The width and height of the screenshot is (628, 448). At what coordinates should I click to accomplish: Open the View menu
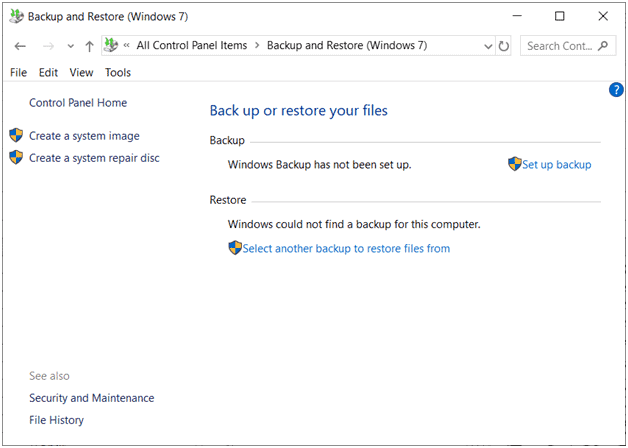point(81,72)
